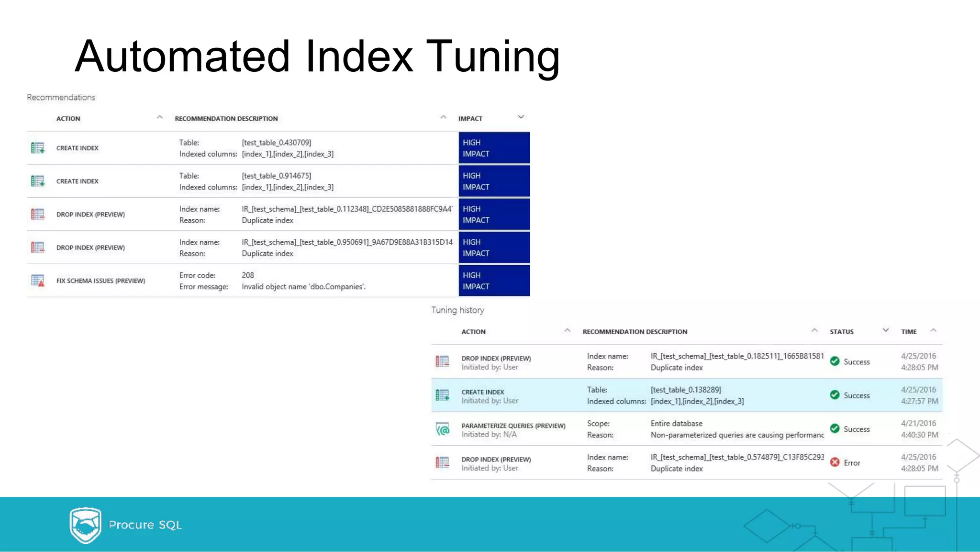Screen dimensions: 980x552
Task: Select DROP INDEX (PREVIEW) for test_table_0.112348
Action: click(90, 214)
